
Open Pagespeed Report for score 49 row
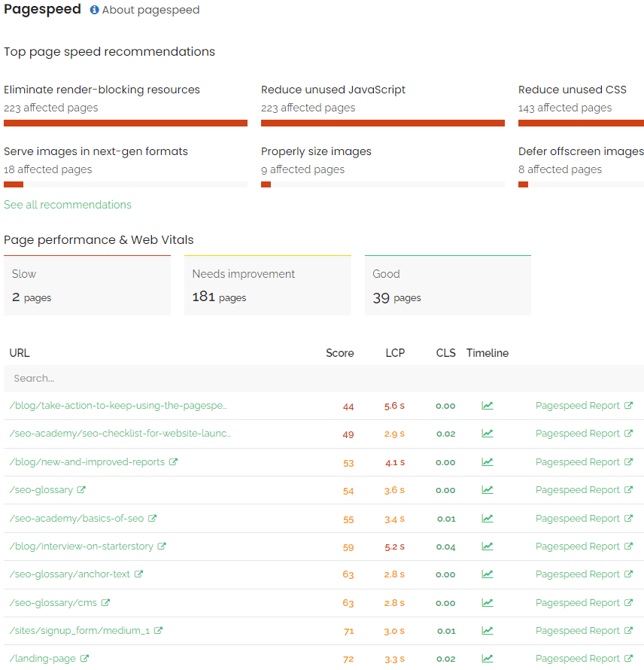point(584,434)
